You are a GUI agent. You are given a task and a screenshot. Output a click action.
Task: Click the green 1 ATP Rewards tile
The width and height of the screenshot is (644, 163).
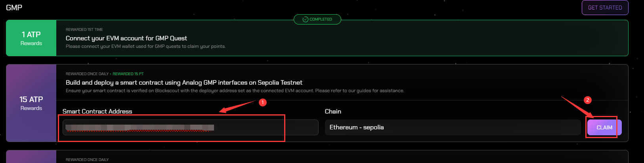tap(31, 38)
